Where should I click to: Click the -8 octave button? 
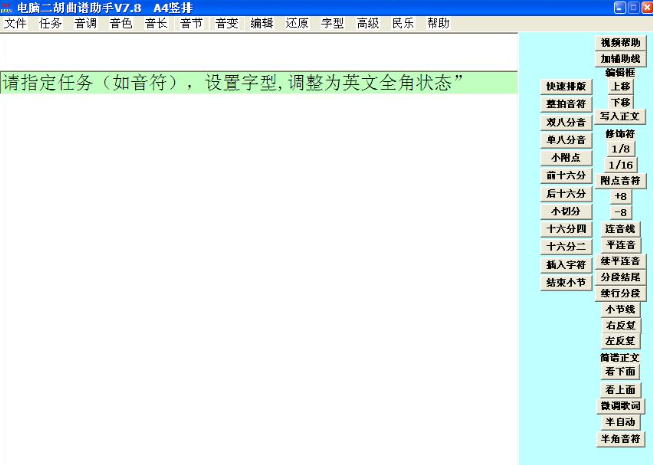(x=621, y=213)
